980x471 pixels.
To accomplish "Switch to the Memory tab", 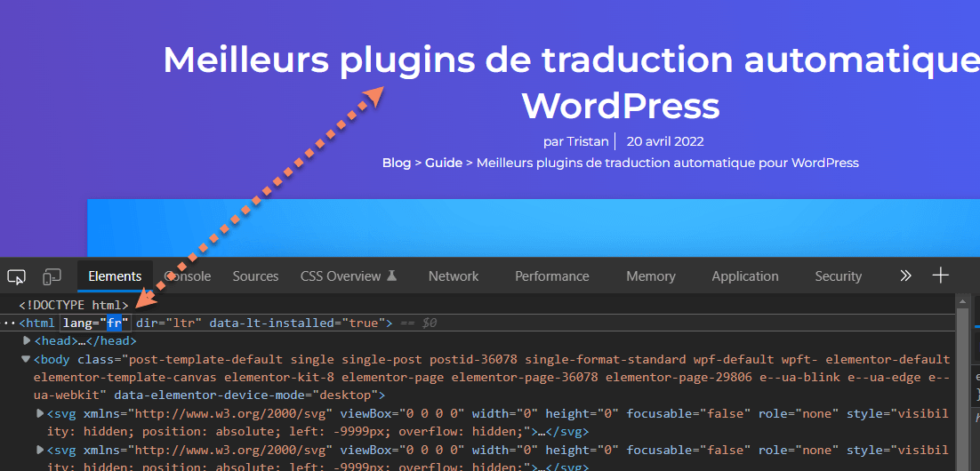I will click(651, 276).
